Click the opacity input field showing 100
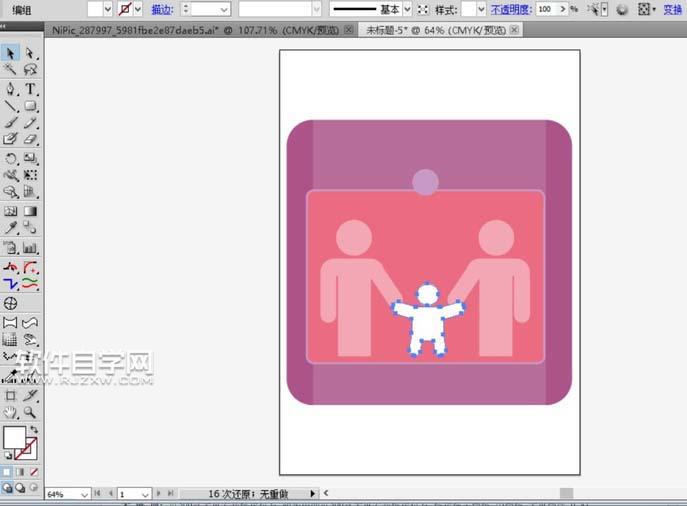The height and width of the screenshot is (506, 687). (x=546, y=9)
